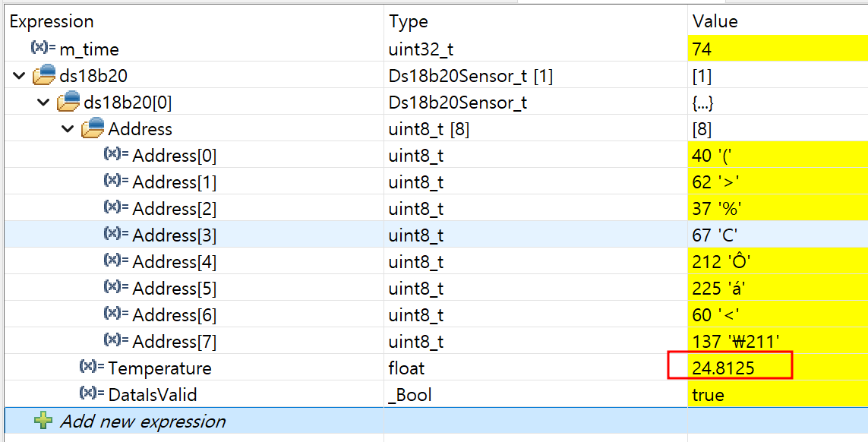
Task: Select the DataIsValid row label
Action: tap(152, 395)
